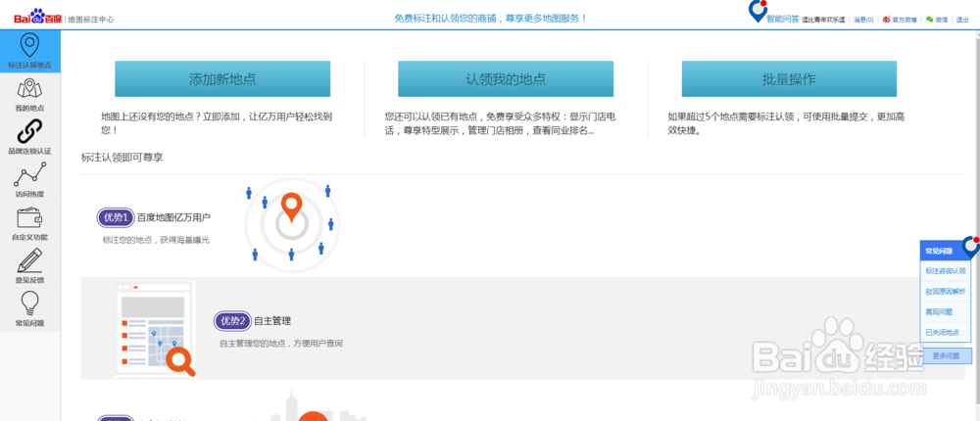The width and height of the screenshot is (980, 421).
Task: Open 展现问题 FAQ entry
Action: pyautogui.click(x=946, y=311)
